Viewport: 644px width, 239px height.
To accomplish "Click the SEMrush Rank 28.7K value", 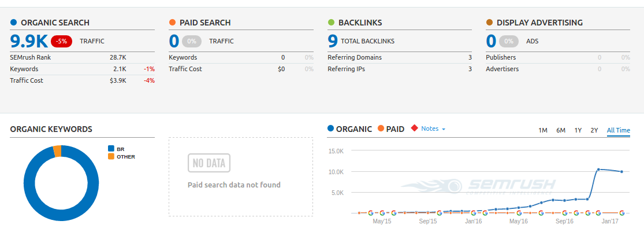I will coord(118,58).
